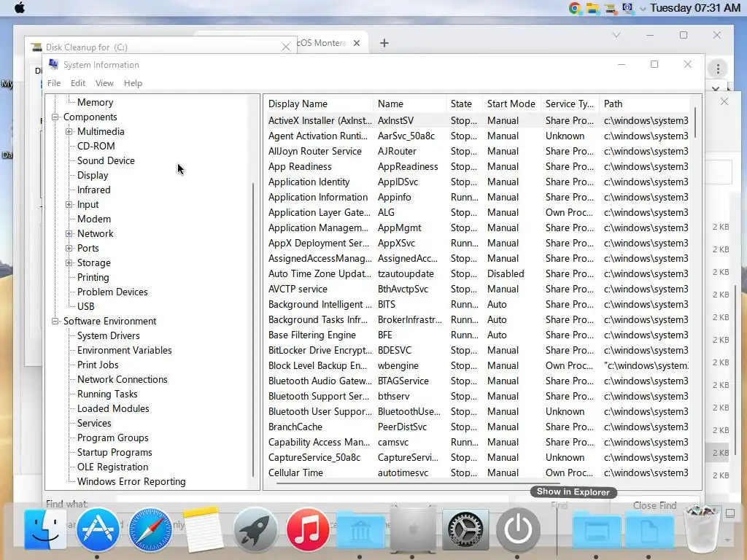
Task: Sort by Start Mode column header
Action: tap(511, 104)
